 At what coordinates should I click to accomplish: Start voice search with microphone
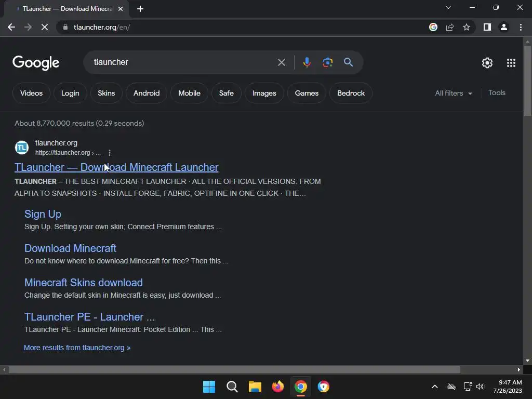point(307,62)
